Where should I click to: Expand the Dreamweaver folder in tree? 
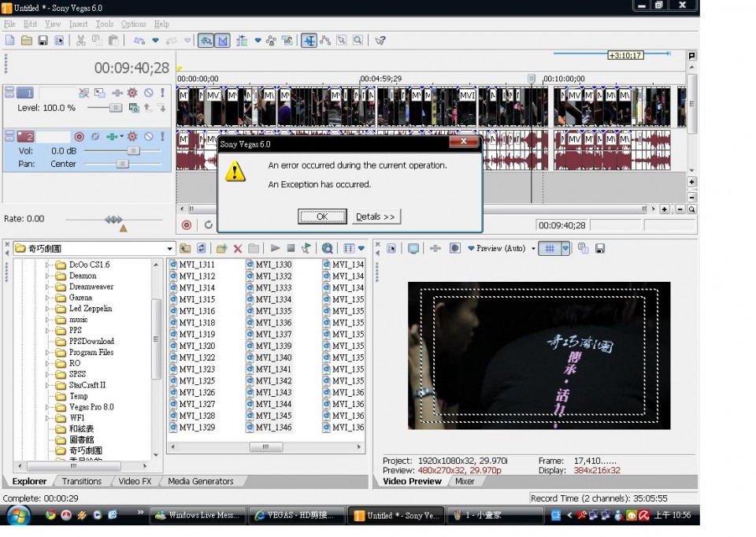[x=47, y=287]
